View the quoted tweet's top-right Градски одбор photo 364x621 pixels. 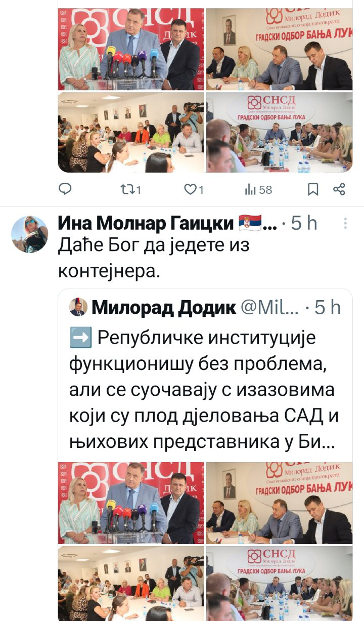click(x=280, y=503)
